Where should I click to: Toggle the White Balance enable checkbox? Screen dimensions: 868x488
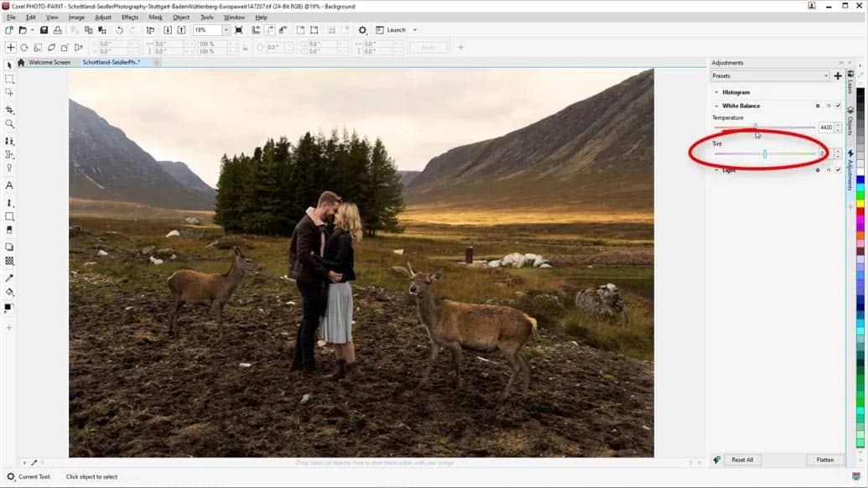pyautogui.click(x=838, y=106)
